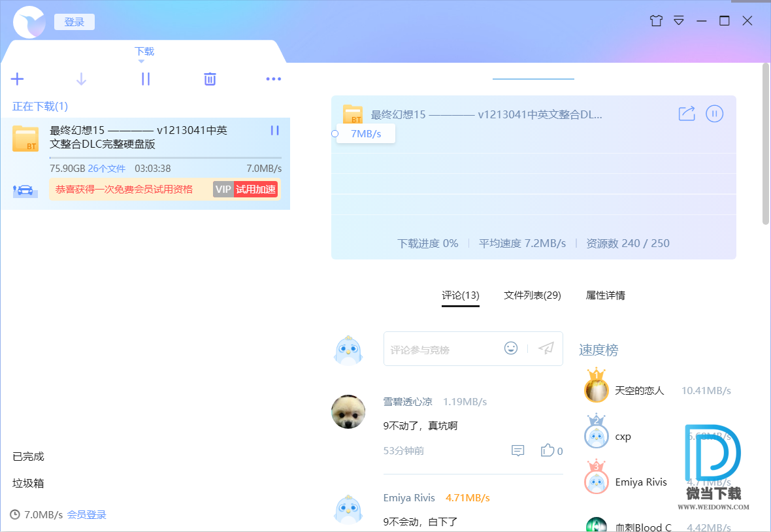Click the BT folder icon of 最终幻想15 task
Viewport: 771px width, 532px height.
(x=25, y=138)
